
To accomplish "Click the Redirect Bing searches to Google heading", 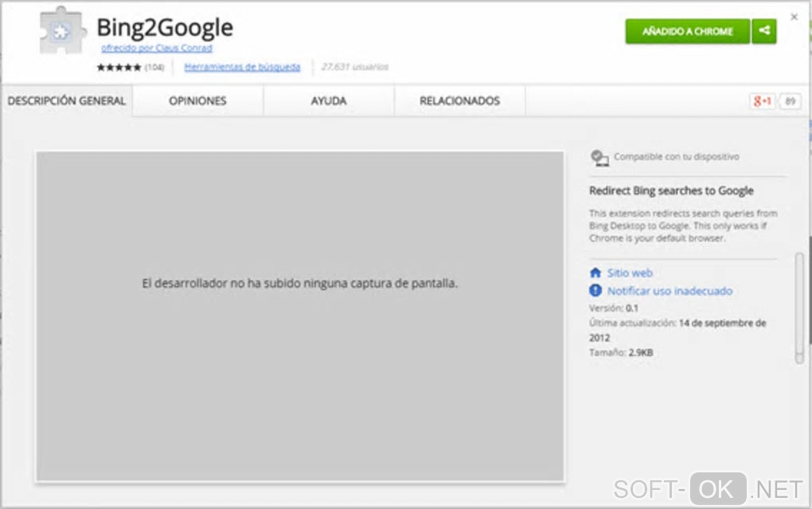I will pyautogui.click(x=671, y=190).
